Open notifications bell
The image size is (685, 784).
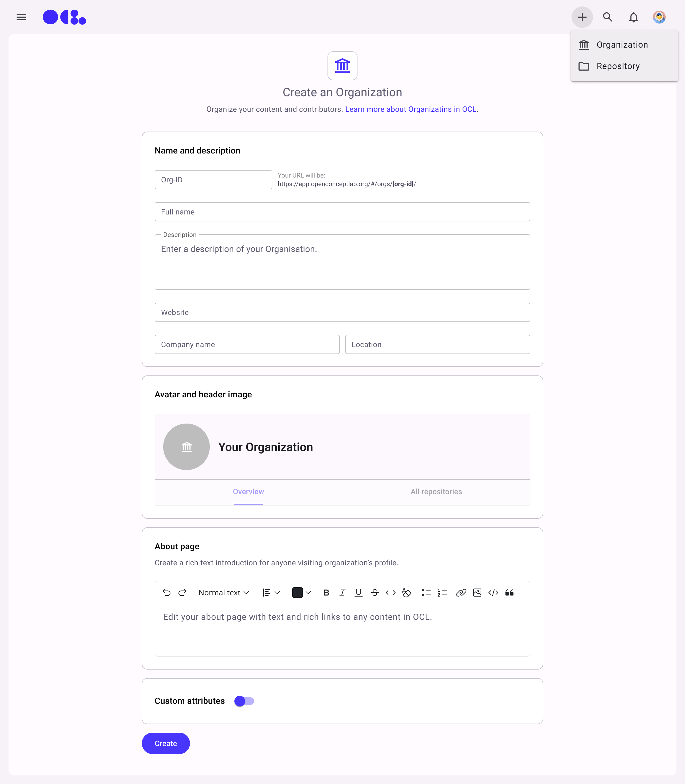click(x=633, y=17)
